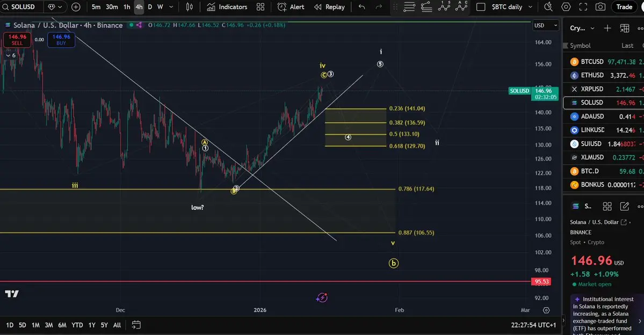The width and height of the screenshot is (644, 335).
Task: Switch to the 5m timeframe
Action: (96, 7)
